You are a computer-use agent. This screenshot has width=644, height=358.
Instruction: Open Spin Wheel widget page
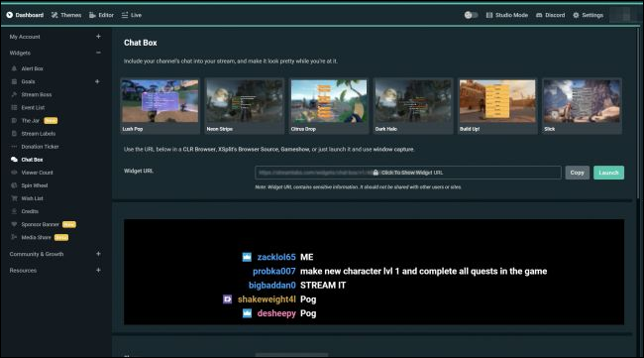[35, 185]
